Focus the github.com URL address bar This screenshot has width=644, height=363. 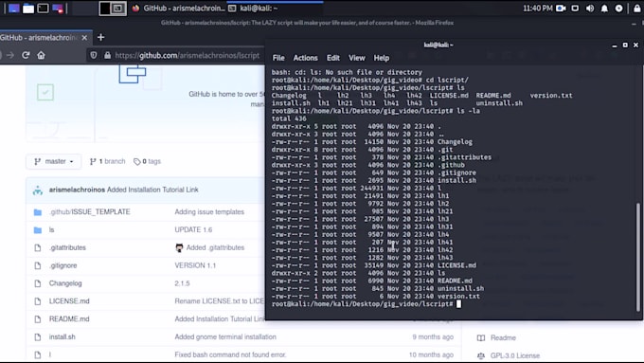(x=187, y=55)
